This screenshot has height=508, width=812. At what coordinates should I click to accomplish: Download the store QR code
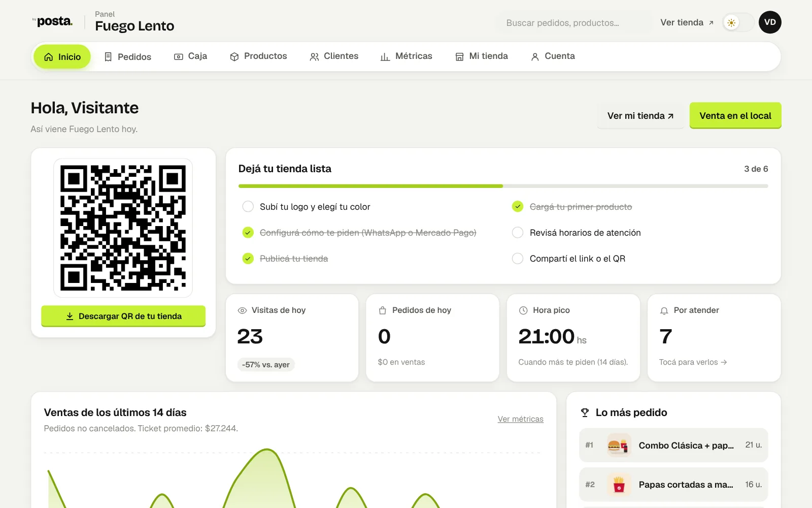coord(123,316)
